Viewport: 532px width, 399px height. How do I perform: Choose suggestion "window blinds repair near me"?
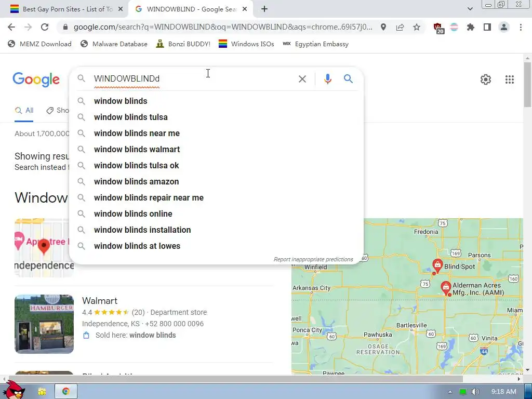216,198
